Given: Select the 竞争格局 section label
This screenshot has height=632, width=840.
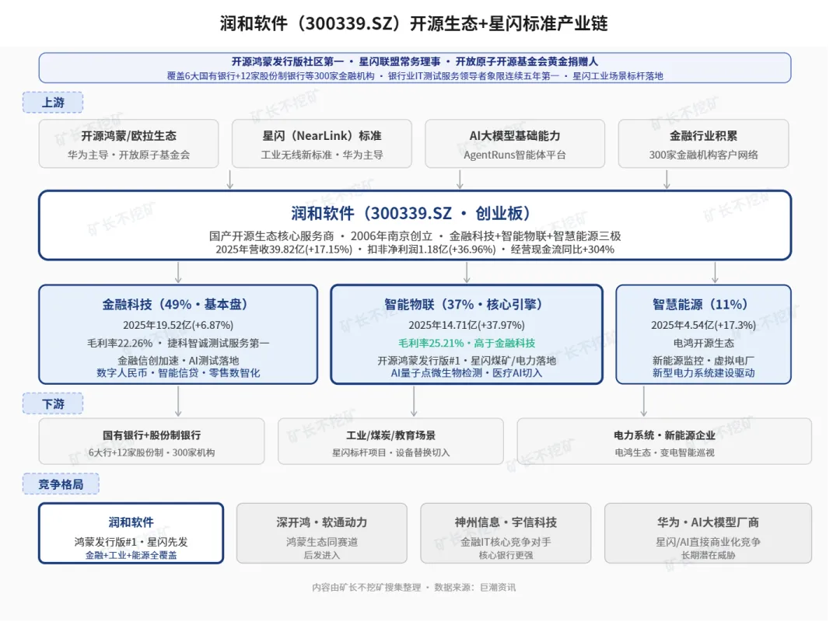Looking at the screenshot, I should coord(61,484).
